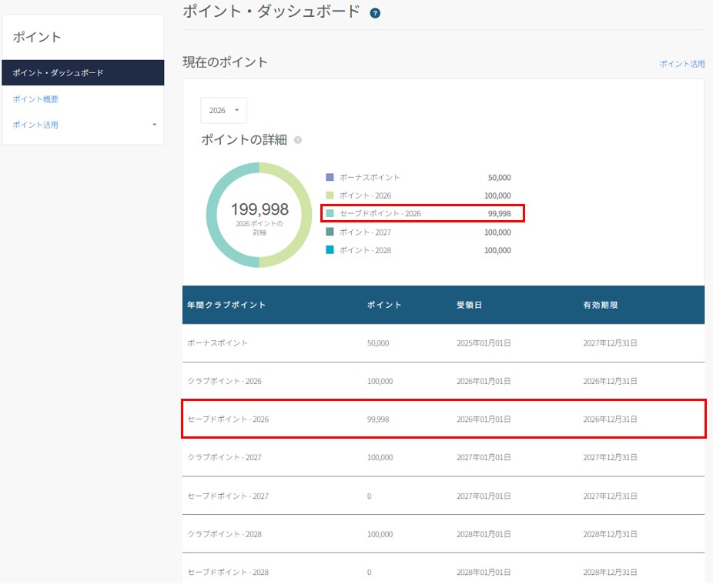Open the 2026 year dropdown
713x588 pixels.
(223, 110)
